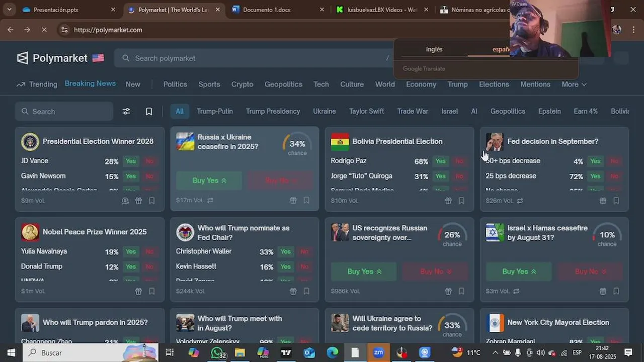Select Yes for Christopher Waller

pyautogui.click(x=286, y=252)
